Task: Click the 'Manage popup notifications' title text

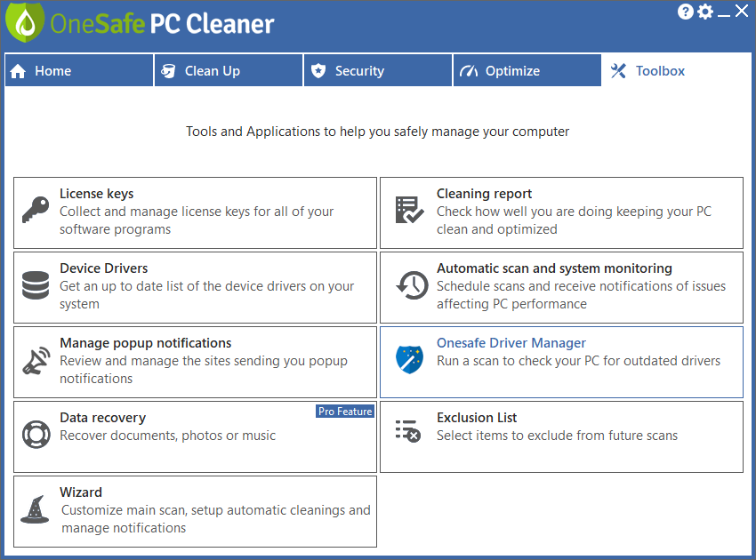Action: (x=146, y=343)
